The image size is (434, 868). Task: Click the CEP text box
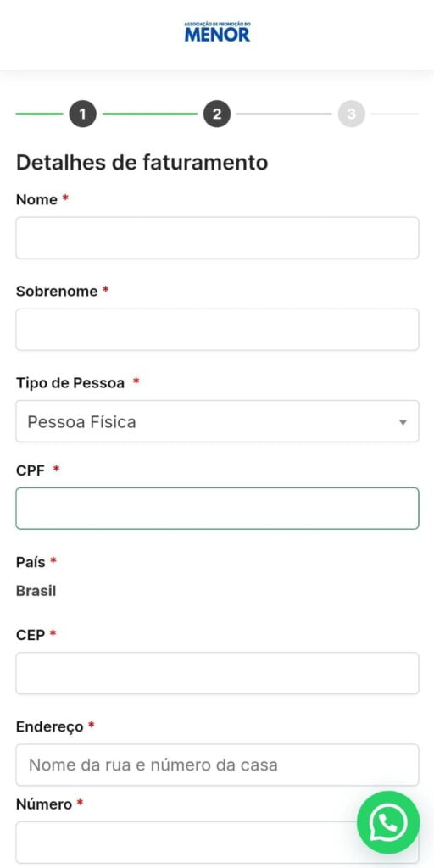[217, 673]
